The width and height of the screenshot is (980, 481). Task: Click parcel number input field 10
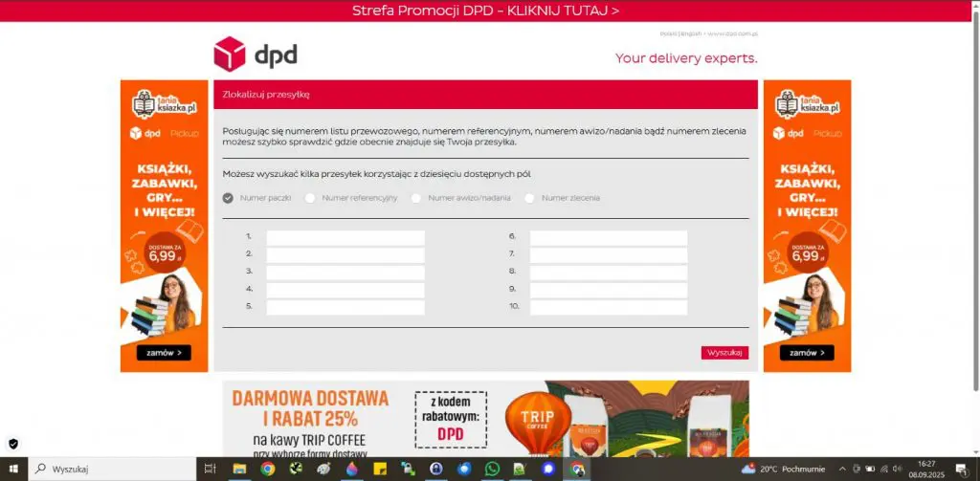[609, 307]
